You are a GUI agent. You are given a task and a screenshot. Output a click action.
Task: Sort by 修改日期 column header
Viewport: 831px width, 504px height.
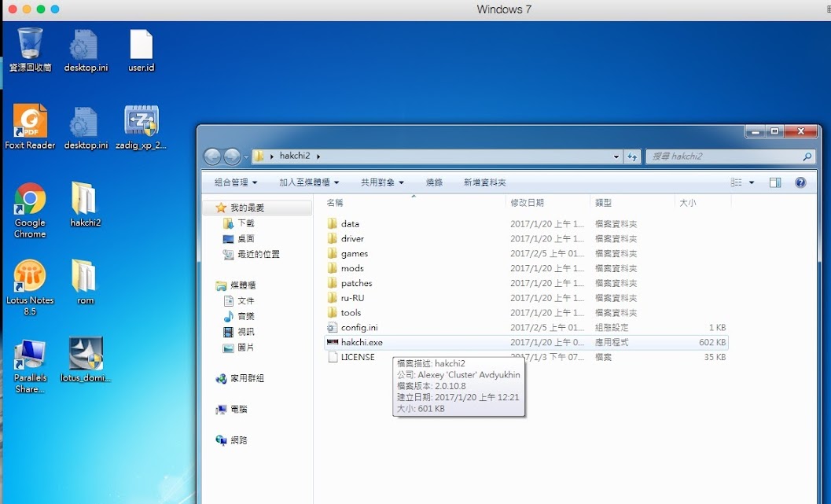coord(547,202)
